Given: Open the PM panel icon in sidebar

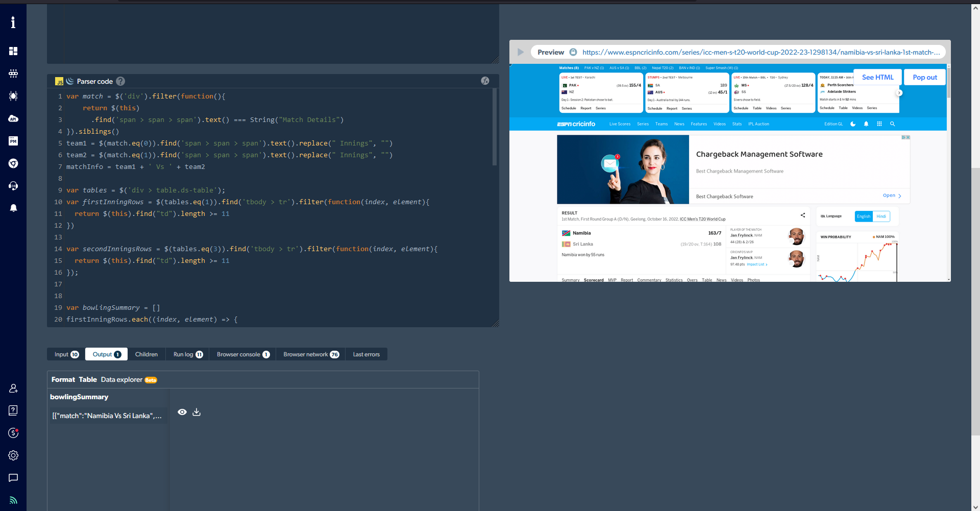Looking at the screenshot, I should tap(13, 141).
